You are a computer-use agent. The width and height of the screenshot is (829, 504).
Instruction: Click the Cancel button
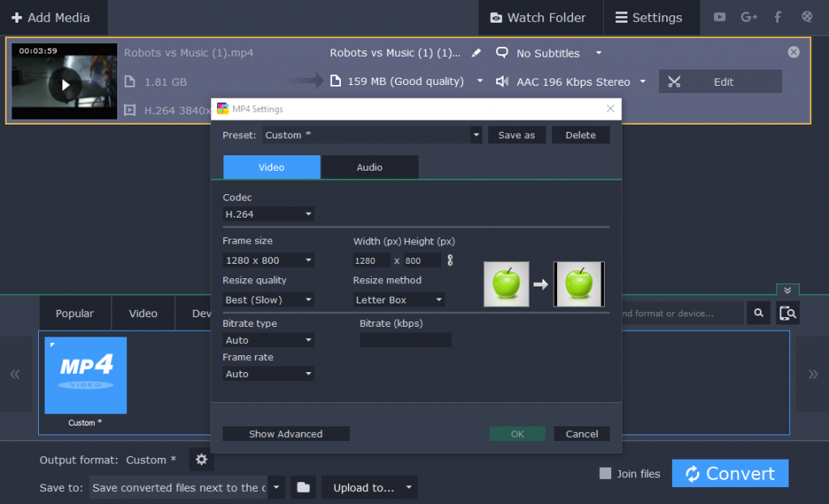tap(581, 434)
